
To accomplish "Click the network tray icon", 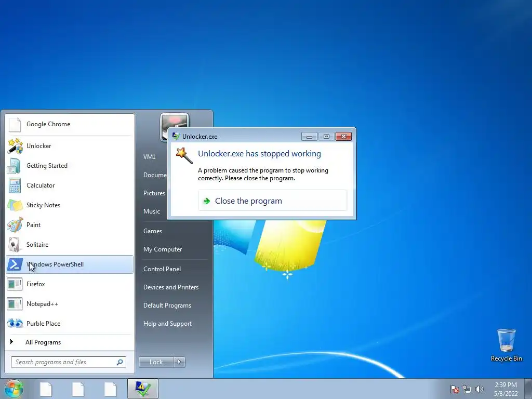I will coord(467,389).
